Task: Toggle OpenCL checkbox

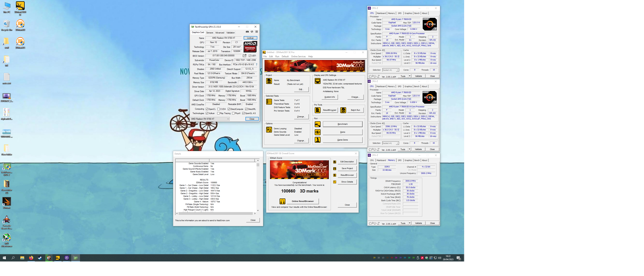Action: pyautogui.click(x=207, y=109)
